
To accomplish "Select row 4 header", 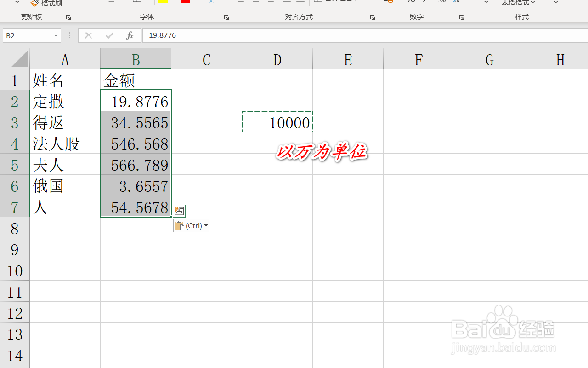I will point(15,144).
